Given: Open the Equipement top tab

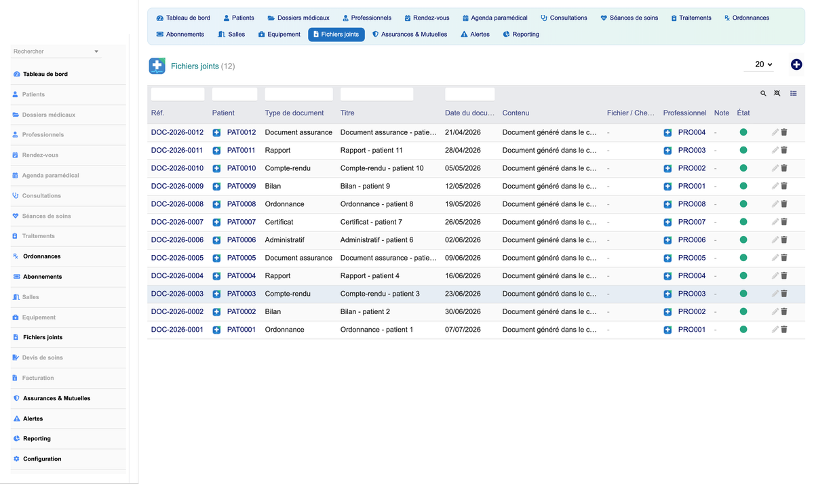Looking at the screenshot, I should (x=279, y=34).
